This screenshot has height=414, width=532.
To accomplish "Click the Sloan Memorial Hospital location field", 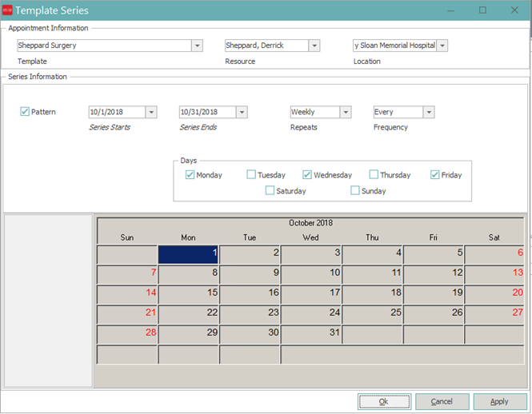I will click(x=395, y=46).
